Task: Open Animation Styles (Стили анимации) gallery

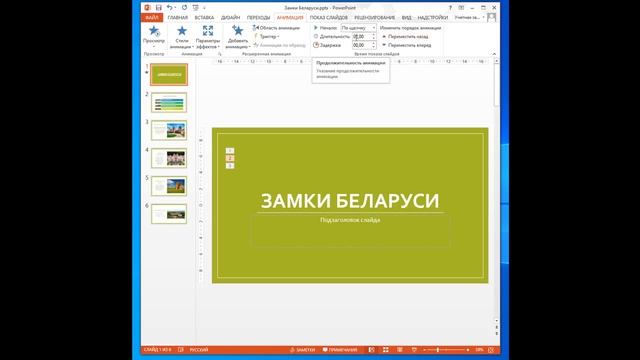Action: coord(182,37)
